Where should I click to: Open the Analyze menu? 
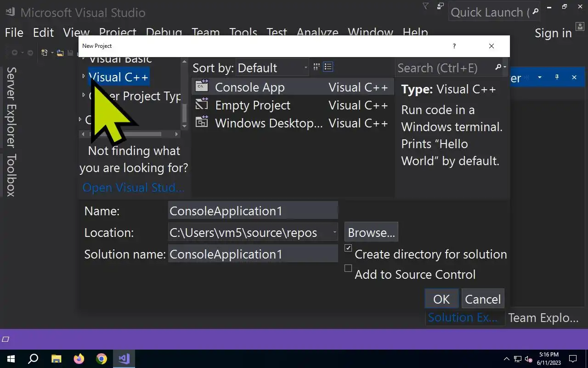click(317, 33)
